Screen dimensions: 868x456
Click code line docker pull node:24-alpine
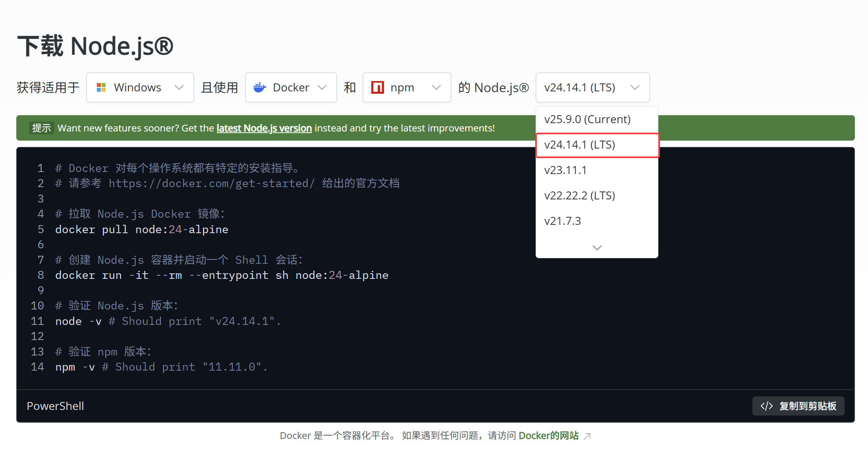(142, 230)
